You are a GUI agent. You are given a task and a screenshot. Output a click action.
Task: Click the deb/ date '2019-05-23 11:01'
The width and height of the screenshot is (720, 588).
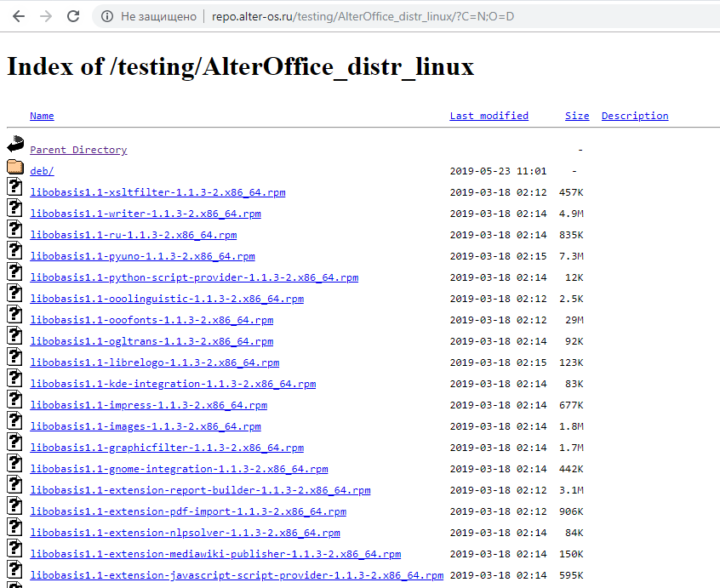point(498,171)
